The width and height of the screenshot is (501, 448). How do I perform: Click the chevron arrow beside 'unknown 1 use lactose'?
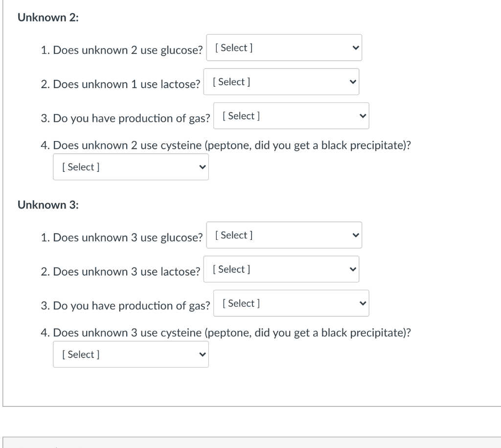click(x=352, y=82)
